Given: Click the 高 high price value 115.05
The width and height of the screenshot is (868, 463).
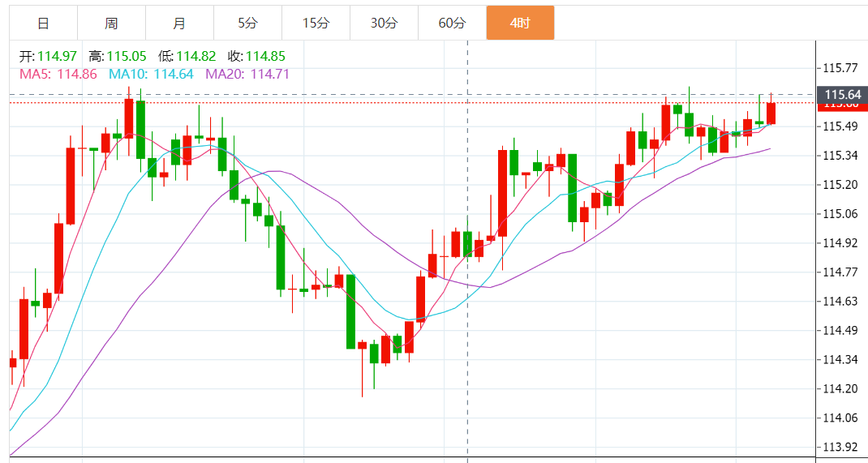Looking at the screenshot, I should click(x=127, y=56).
